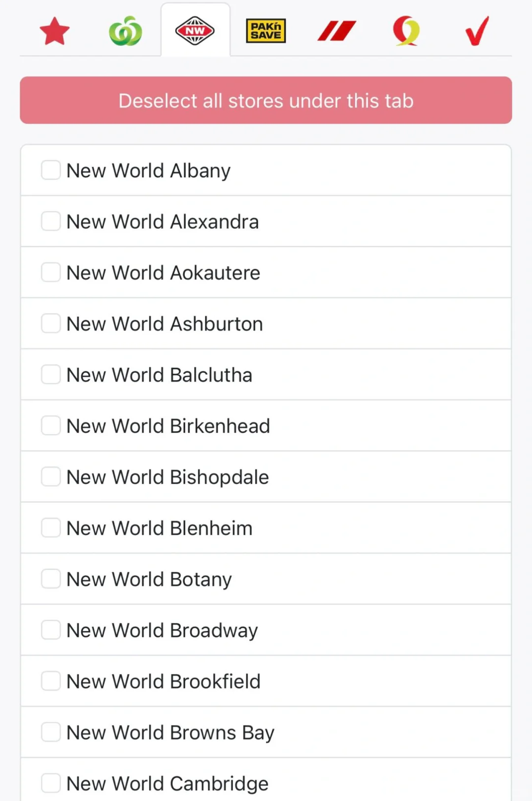The width and height of the screenshot is (532, 801).
Task: Deselect all stores under this tab
Action: tap(266, 101)
